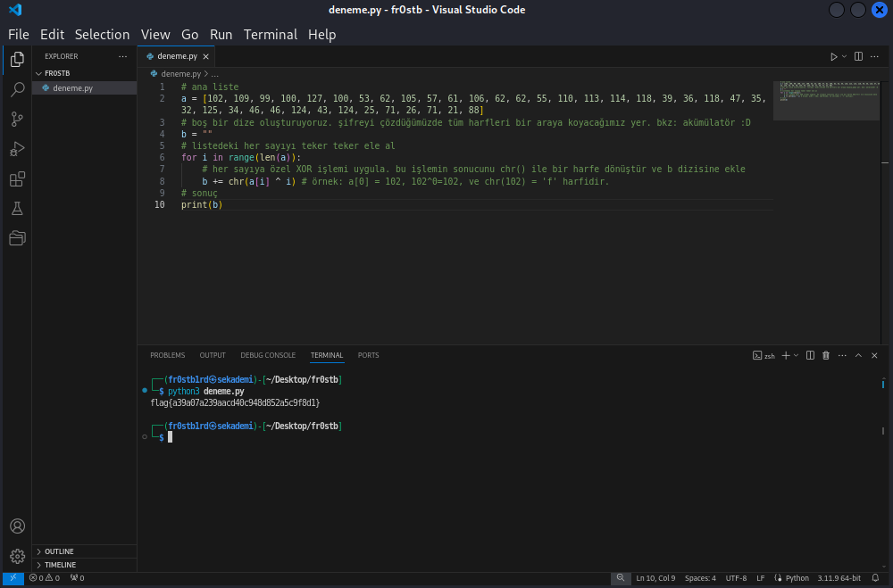Screen dimensions: 893x588
Task: Change indentation via Spaces: 4
Action: pos(700,578)
